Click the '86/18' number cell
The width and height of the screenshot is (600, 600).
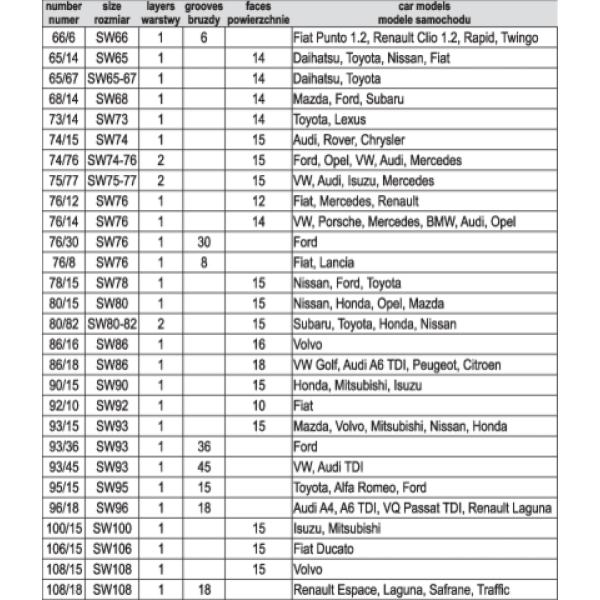click(64, 365)
